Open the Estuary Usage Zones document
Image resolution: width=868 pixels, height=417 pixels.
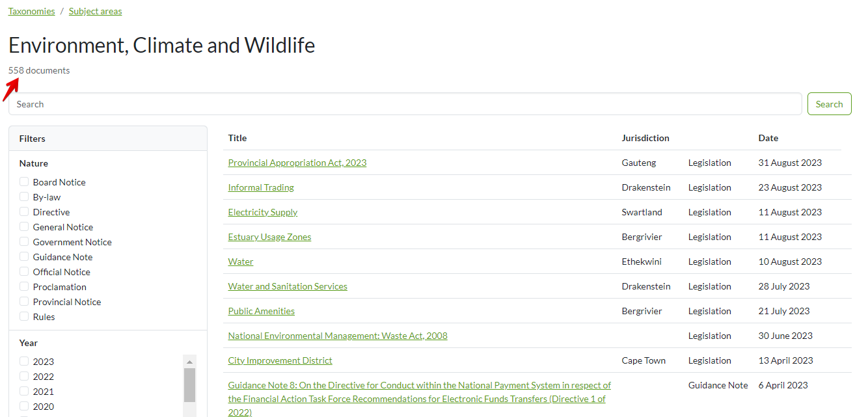(269, 237)
